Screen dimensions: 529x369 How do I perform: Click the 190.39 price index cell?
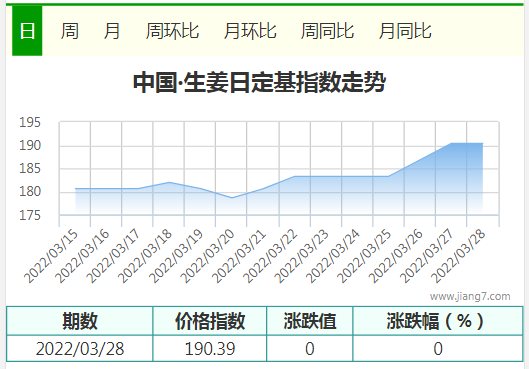pyautogui.click(x=210, y=348)
